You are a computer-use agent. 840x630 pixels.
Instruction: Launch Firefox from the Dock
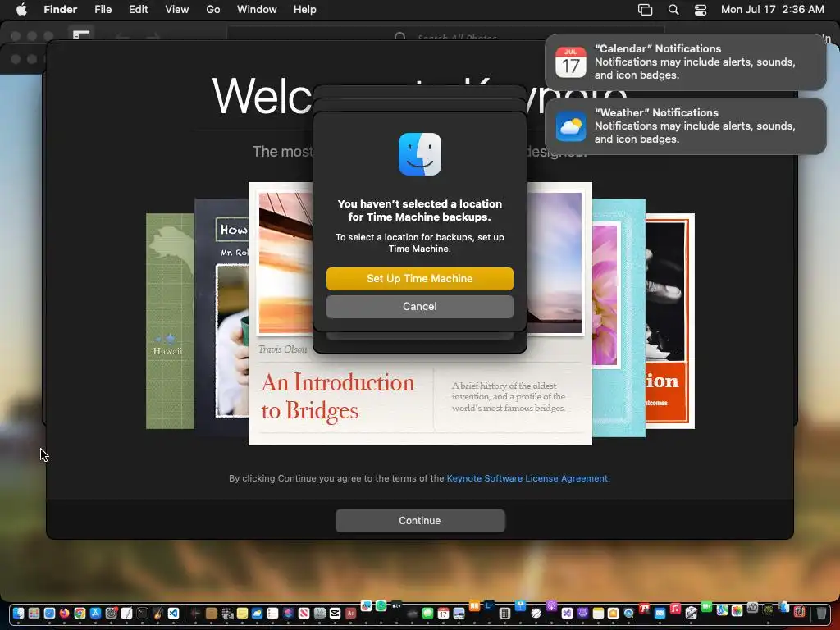pos(64,614)
